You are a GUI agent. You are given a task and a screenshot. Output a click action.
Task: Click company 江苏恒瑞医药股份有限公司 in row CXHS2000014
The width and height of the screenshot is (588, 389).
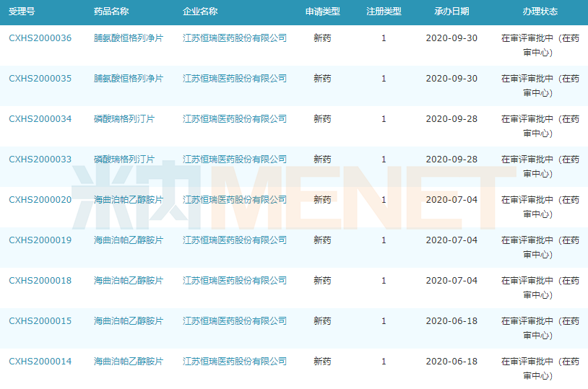click(x=235, y=362)
